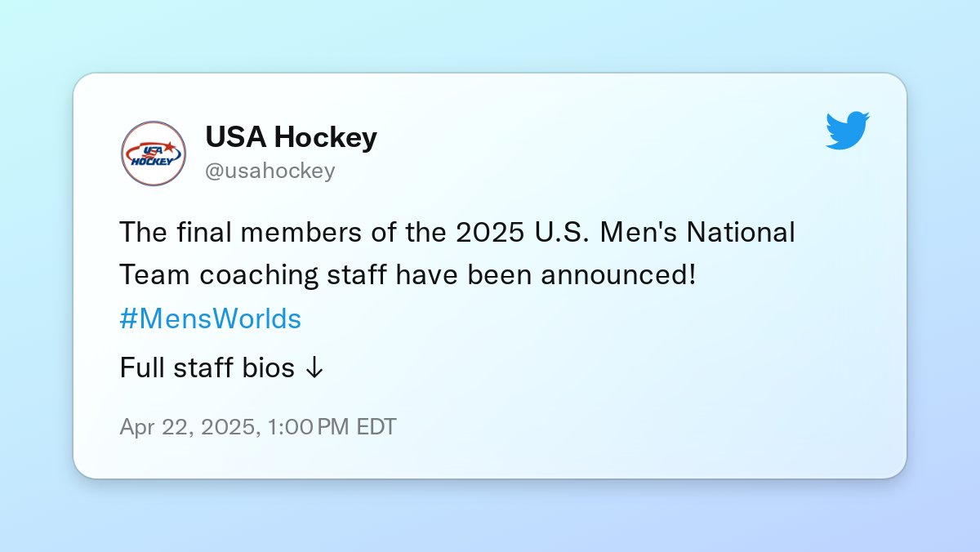Click the word Team starting second line

pos(154,275)
